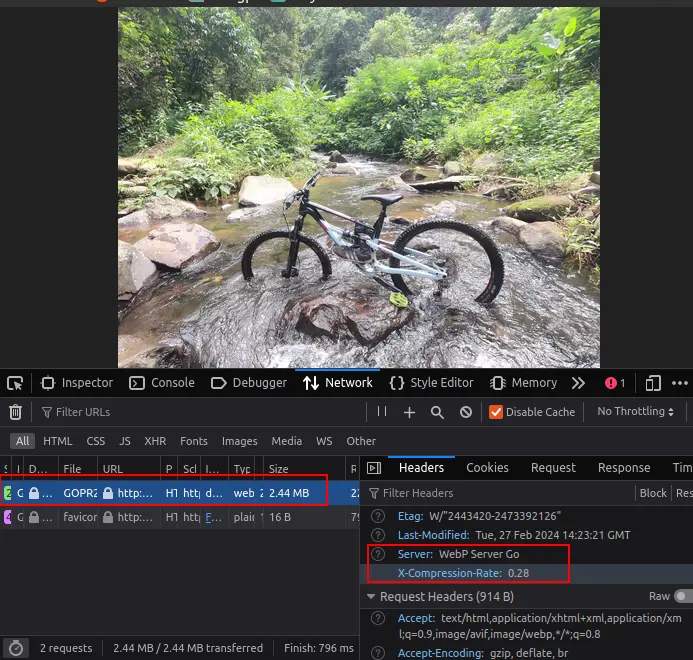Show more devtools tabs chevron

coord(578,383)
